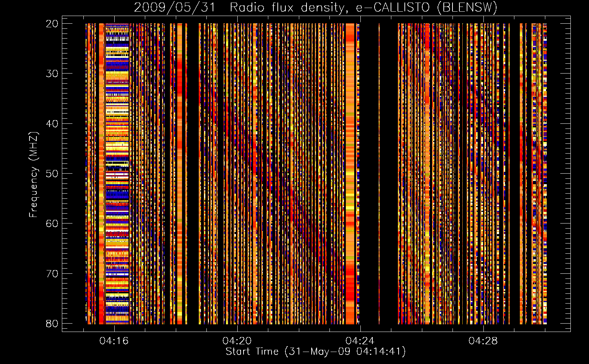This screenshot has height=364, width=589.
Task: Click the plot title "2009/05/31 Radio flux density, e-CALLISTO (BLENSW)"
Action: tap(316, 7)
